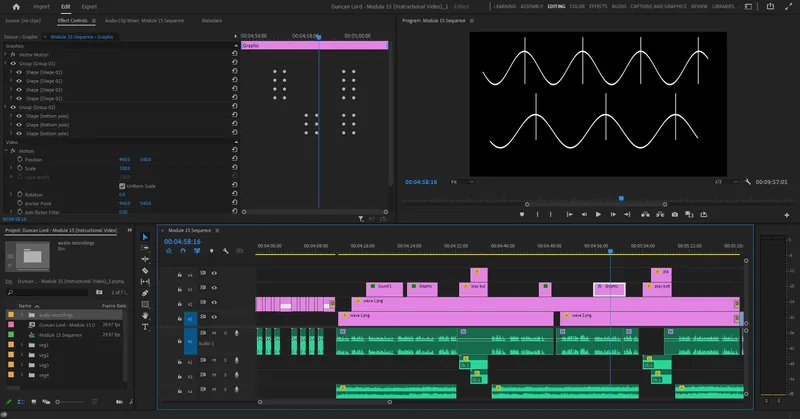Expand Vector Motion effect
The width and height of the screenshot is (800, 419).
[x=6, y=55]
